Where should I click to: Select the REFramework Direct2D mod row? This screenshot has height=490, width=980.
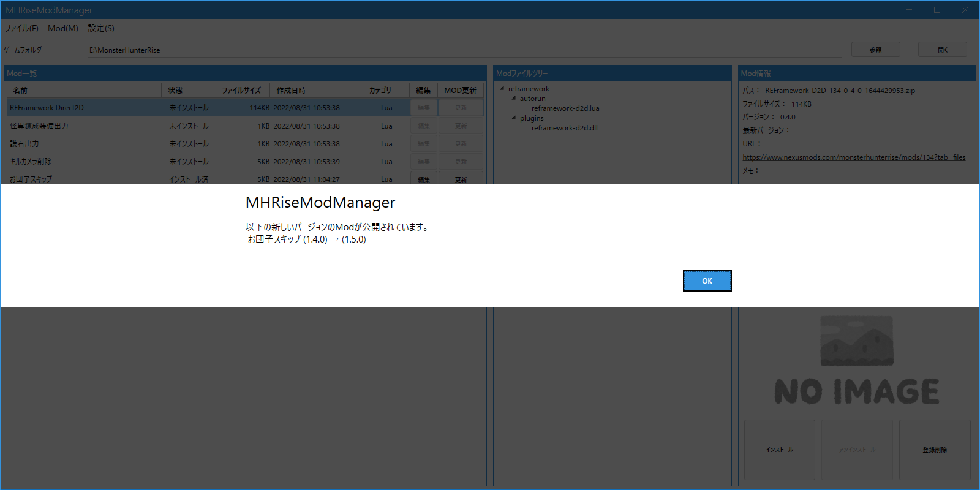click(245, 107)
